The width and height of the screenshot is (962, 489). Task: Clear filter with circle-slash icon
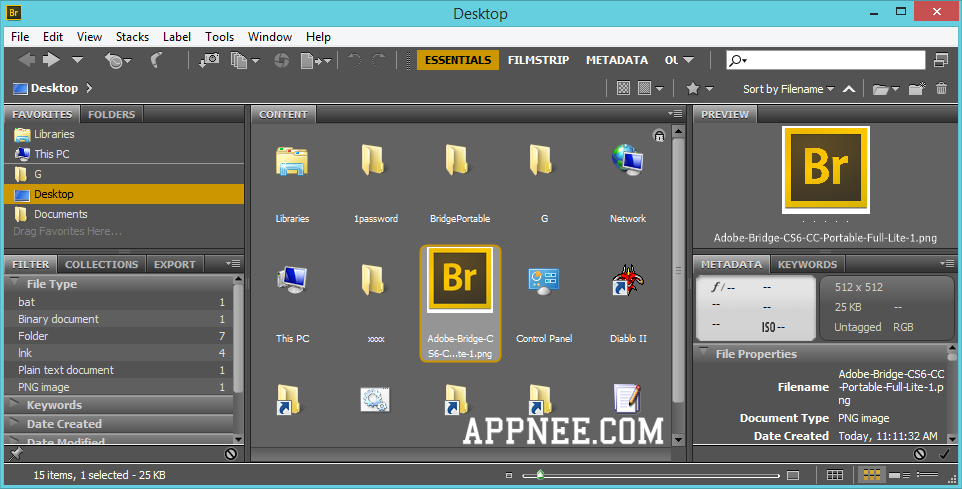[231, 454]
